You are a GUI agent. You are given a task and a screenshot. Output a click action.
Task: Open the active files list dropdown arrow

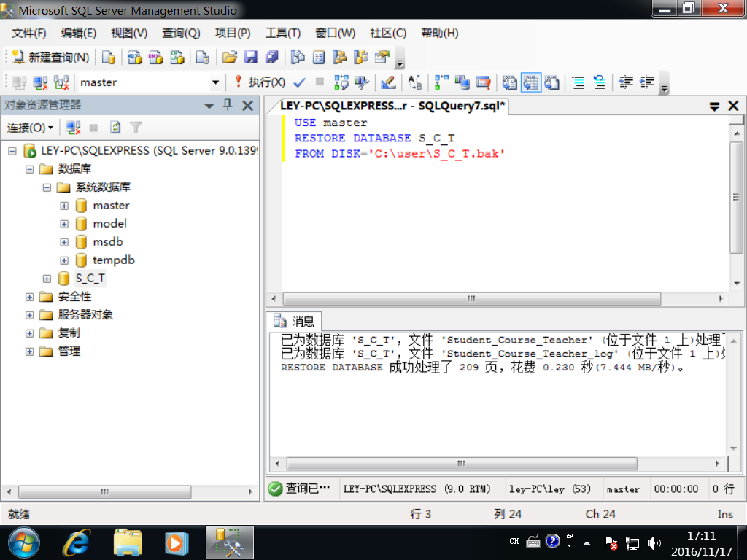(x=714, y=106)
